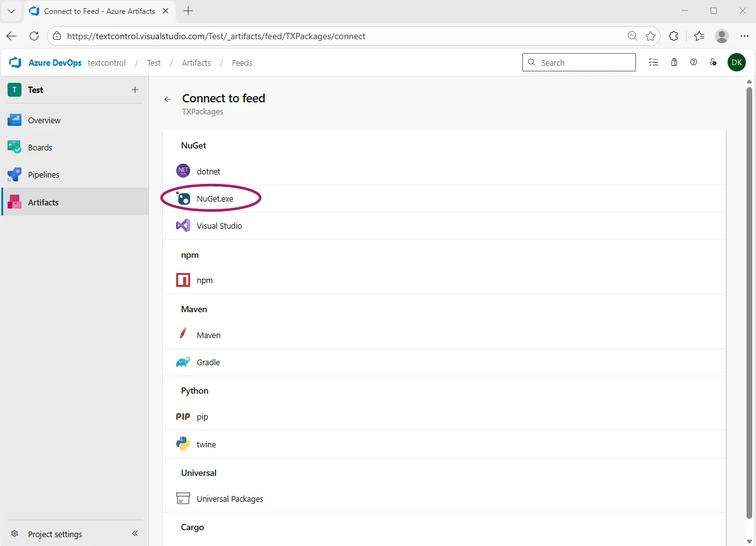Viewport: 756px width, 546px height.
Task: Open the Feeds breadcrumb link
Action: coord(242,63)
